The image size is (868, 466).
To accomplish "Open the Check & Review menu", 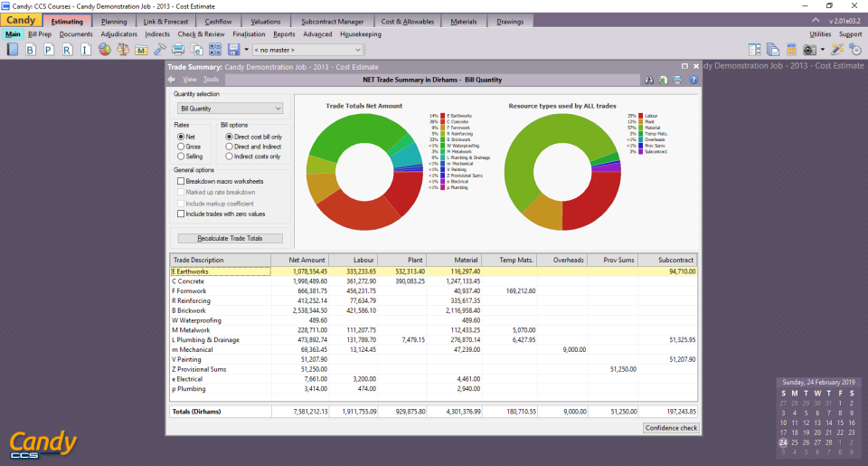I will point(201,34).
